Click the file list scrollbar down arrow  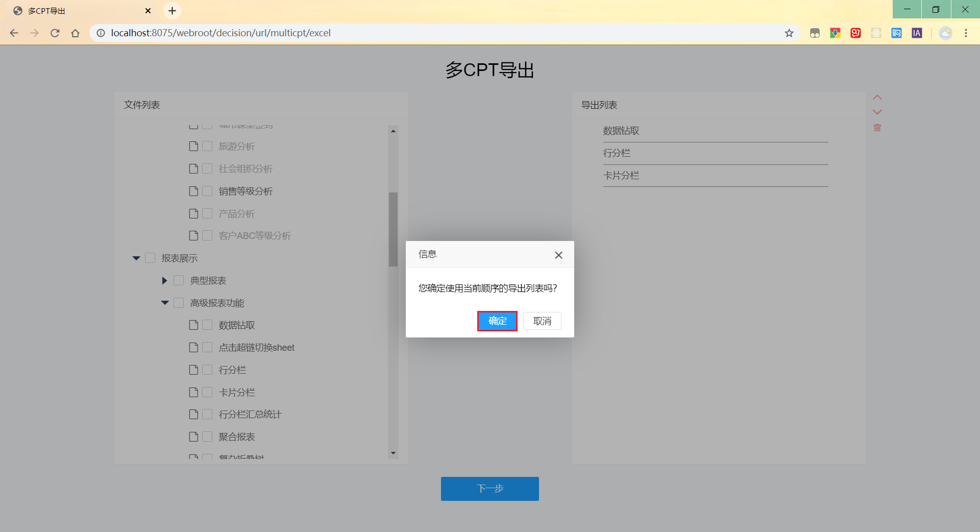393,453
